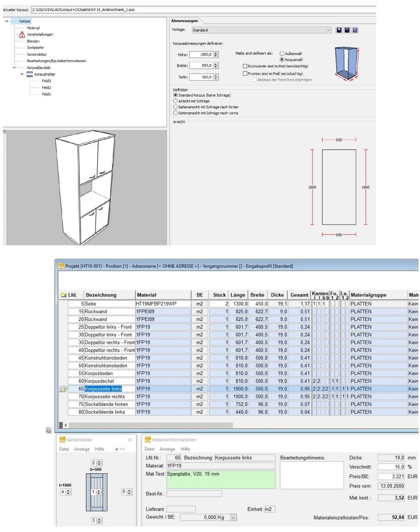Select Blenden node in the tree
420x532 pixels.
[x=33, y=41]
